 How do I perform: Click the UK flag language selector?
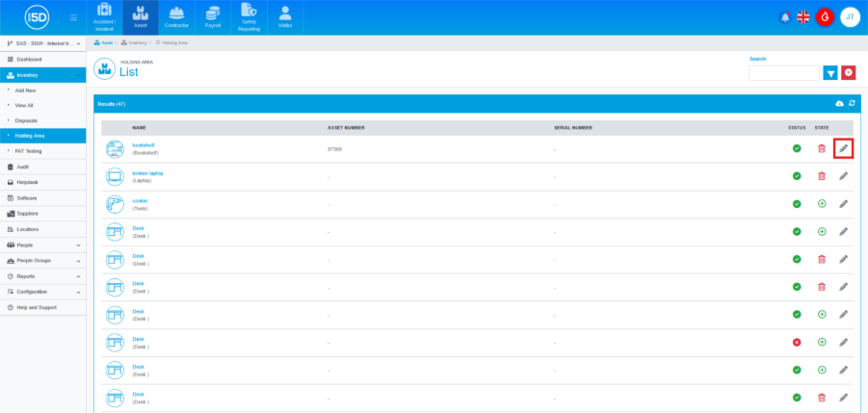(x=803, y=17)
